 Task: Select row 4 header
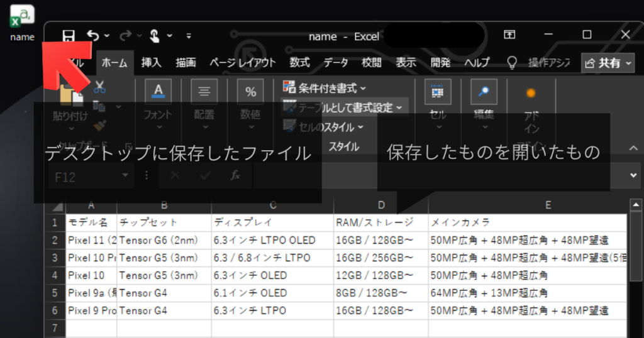point(55,276)
